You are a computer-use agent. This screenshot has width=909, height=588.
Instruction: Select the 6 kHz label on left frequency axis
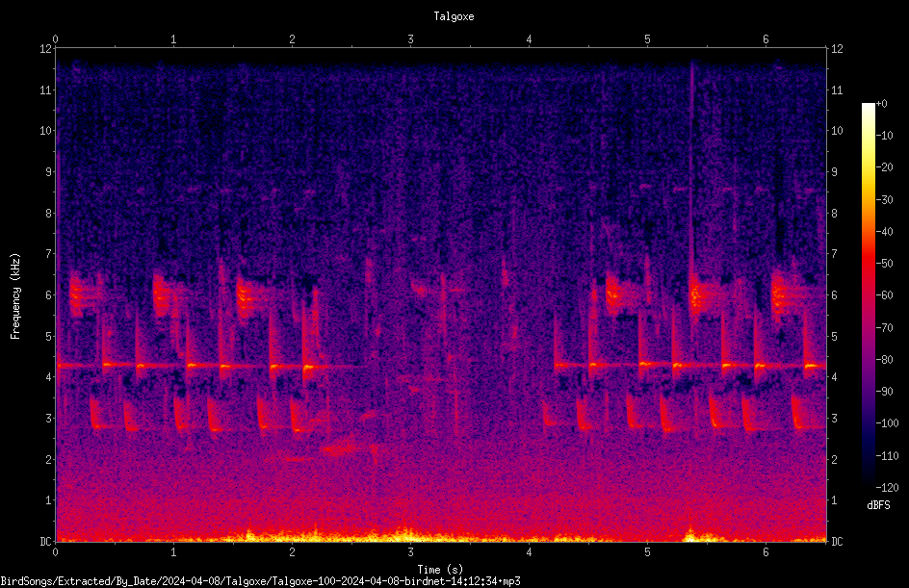(47, 294)
